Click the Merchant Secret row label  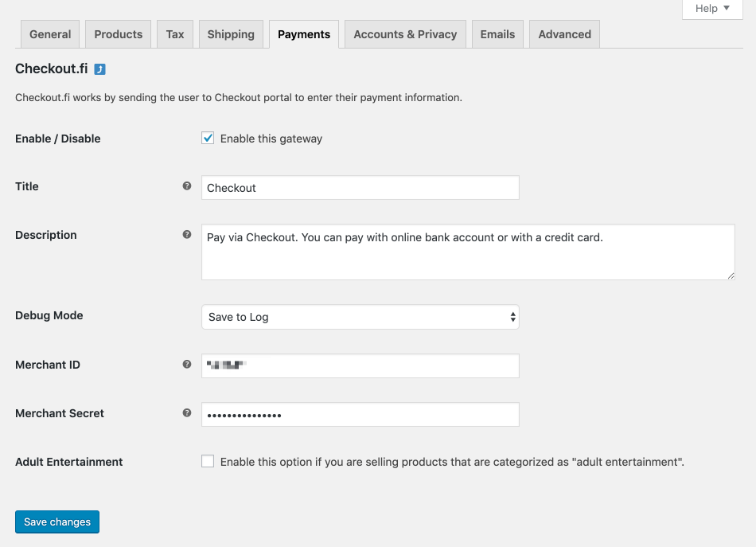click(60, 413)
